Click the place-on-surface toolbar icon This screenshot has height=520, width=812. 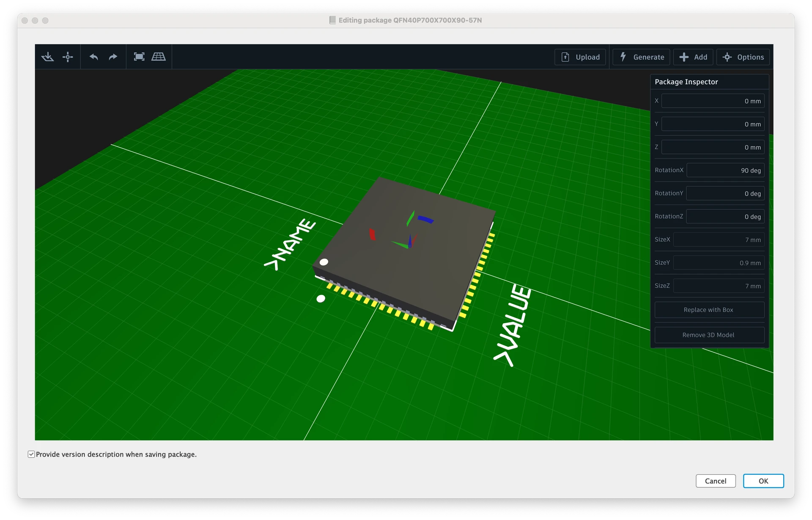[47, 57]
